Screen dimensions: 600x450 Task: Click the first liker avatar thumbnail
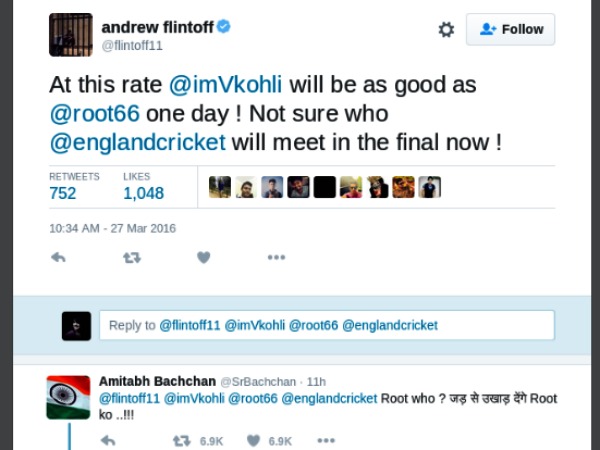click(x=219, y=187)
